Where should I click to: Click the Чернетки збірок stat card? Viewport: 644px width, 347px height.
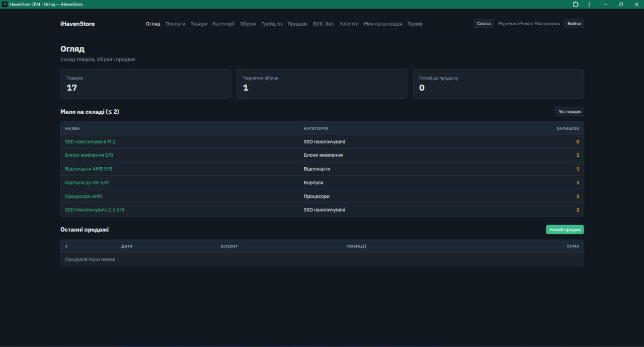click(x=322, y=84)
